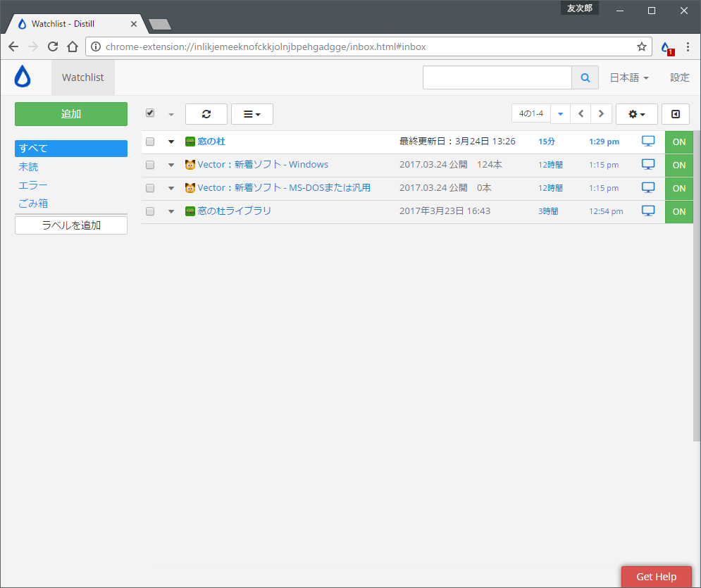Expand the 窓の杜 row arrow
701x588 pixels.
coord(171,142)
